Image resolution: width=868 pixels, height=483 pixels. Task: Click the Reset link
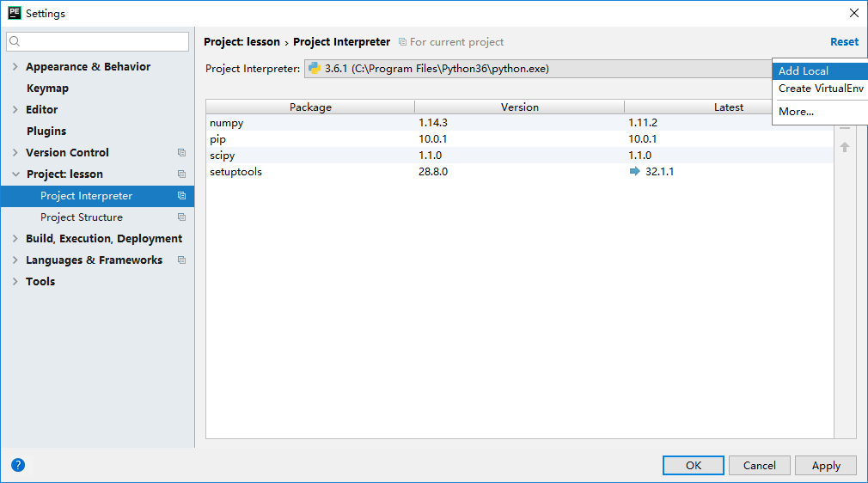point(844,41)
